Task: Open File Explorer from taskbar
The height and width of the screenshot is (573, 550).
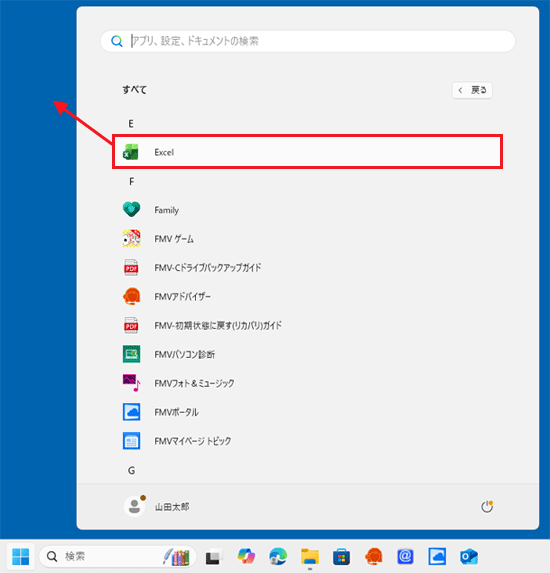Action: click(310, 556)
